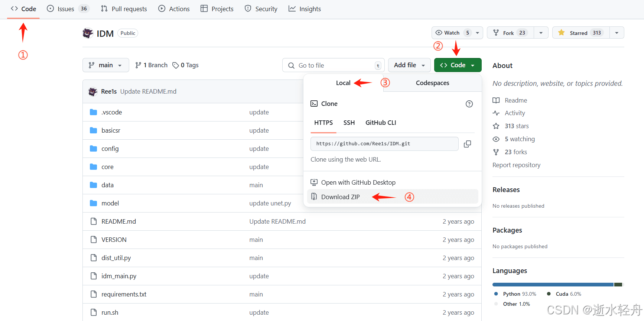View the 1 Branch link
Viewport: 644px width, 321px height.
click(152, 65)
